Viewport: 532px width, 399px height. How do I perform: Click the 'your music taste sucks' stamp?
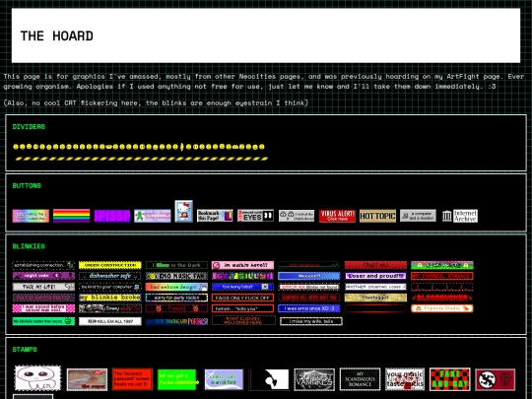(x=405, y=379)
